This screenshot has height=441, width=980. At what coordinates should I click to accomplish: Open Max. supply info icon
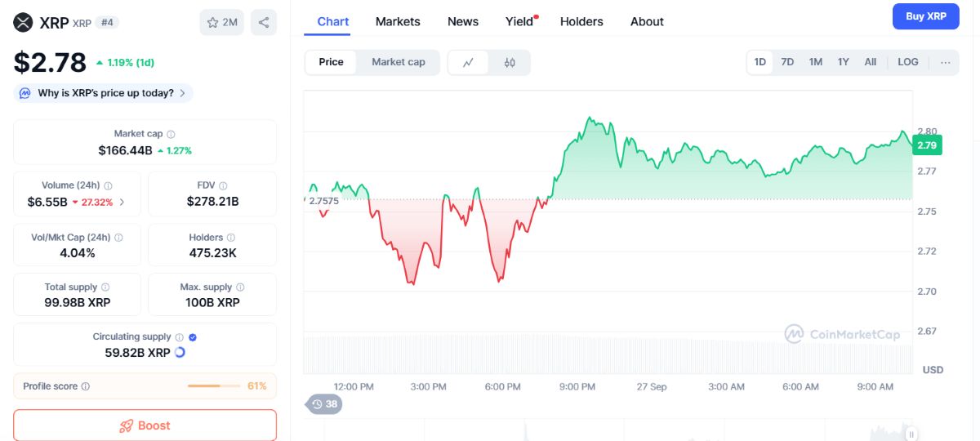point(239,287)
